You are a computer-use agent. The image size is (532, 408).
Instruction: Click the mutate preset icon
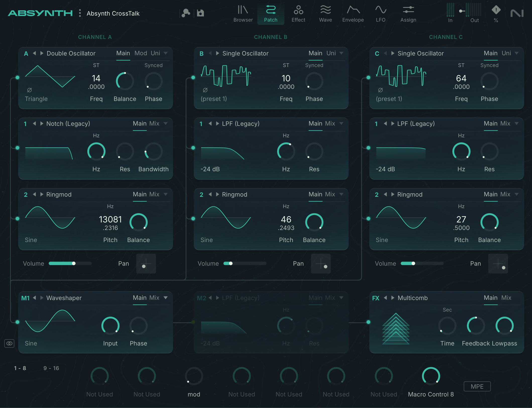pos(186,13)
